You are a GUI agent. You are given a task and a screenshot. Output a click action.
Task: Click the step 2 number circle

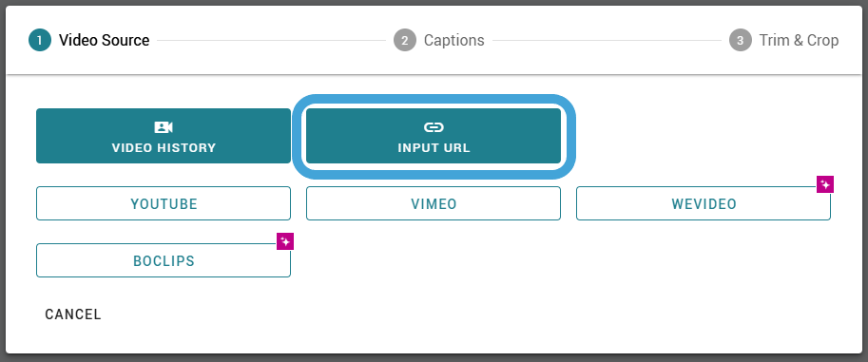pos(405,41)
